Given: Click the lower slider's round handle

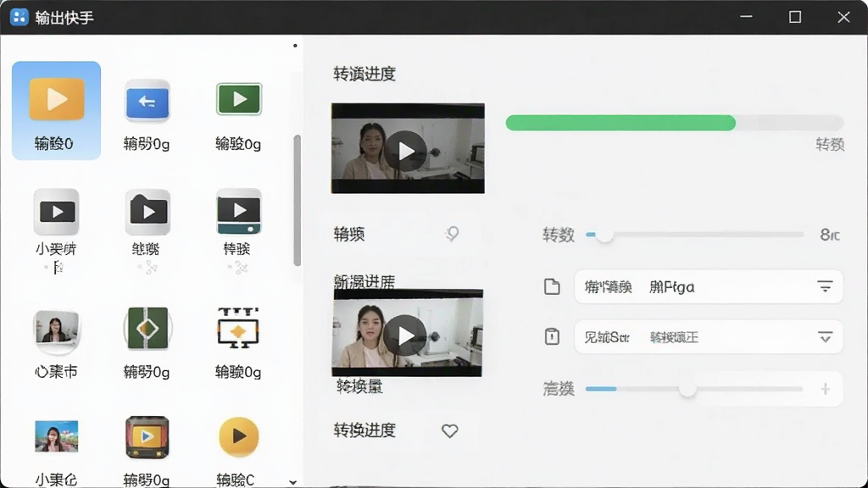Looking at the screenshot, I should [687, 390].
